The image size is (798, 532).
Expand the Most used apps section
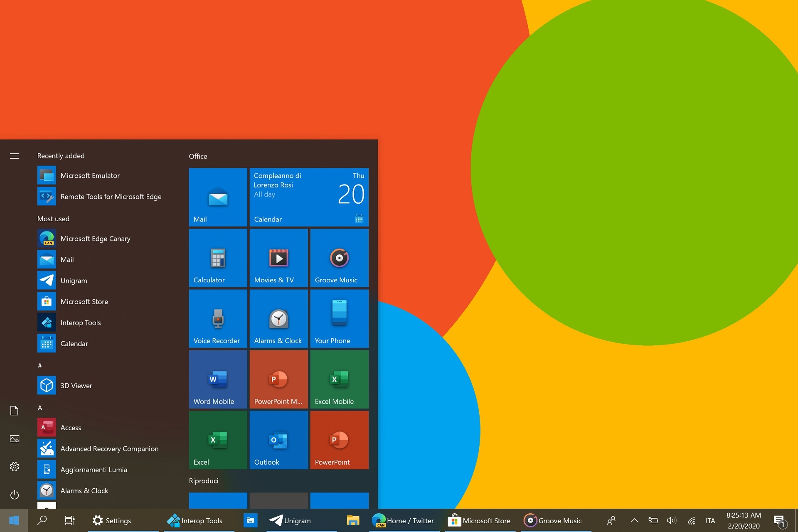(53, 218)
